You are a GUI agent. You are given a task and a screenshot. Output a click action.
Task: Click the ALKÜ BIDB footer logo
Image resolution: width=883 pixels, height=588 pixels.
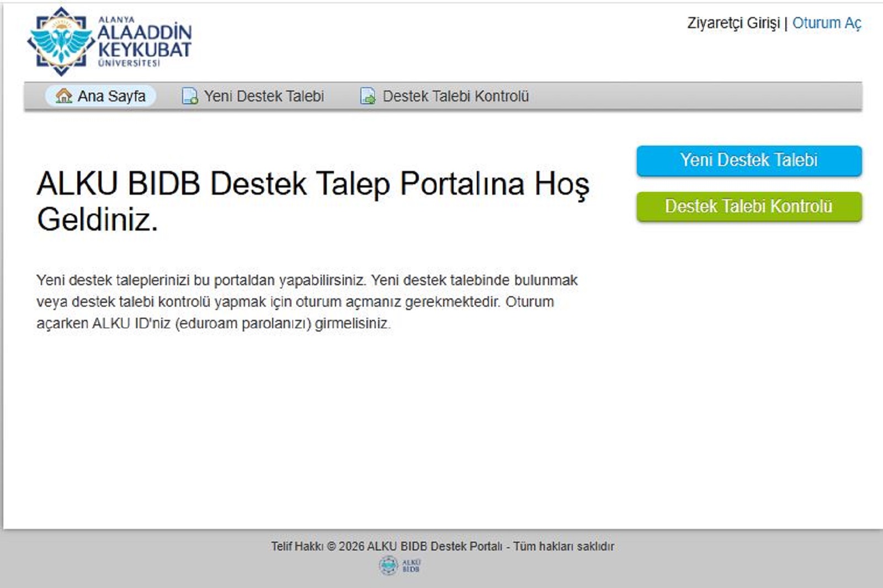click(400, 565)
